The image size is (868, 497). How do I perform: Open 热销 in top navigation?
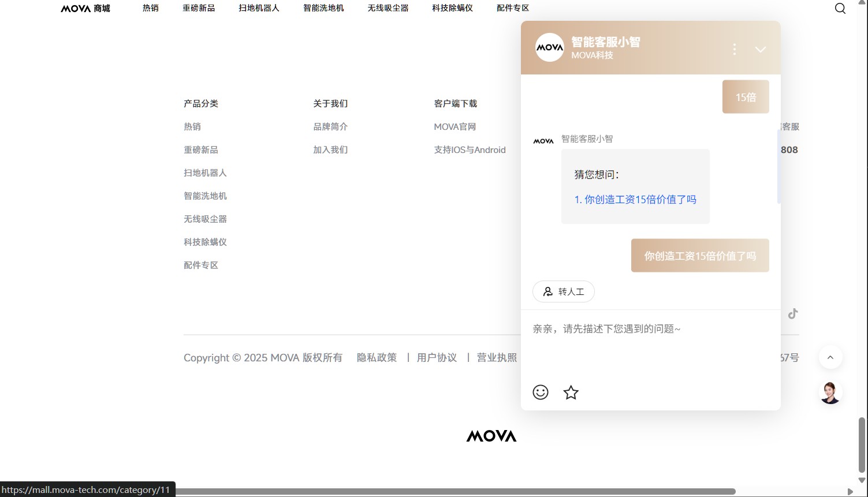point(151,8)
